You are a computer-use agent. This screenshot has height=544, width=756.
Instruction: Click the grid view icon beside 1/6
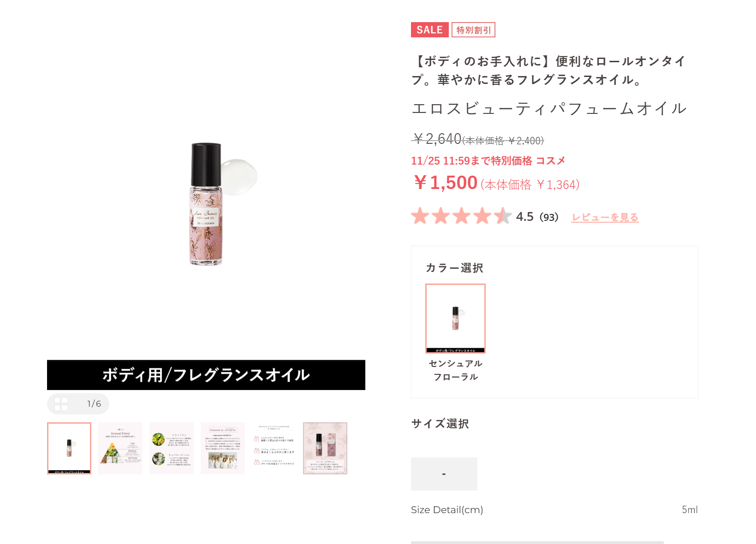point(61,404)
